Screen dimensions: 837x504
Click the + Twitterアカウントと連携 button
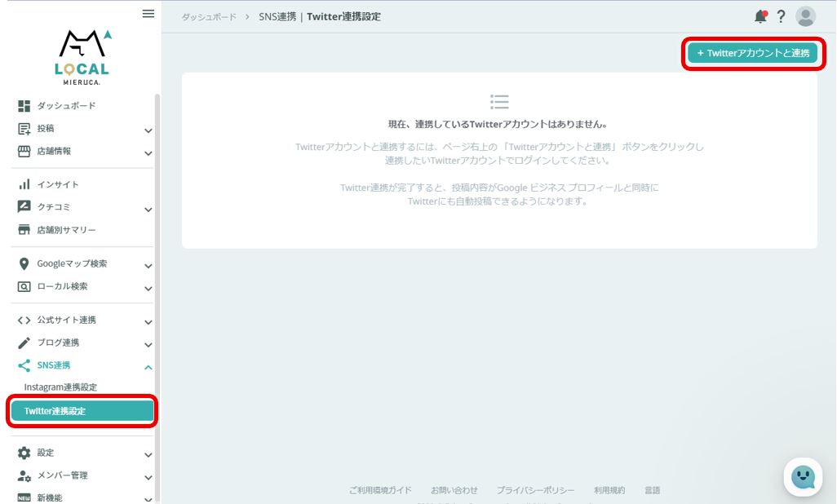(x=753, y=53)
